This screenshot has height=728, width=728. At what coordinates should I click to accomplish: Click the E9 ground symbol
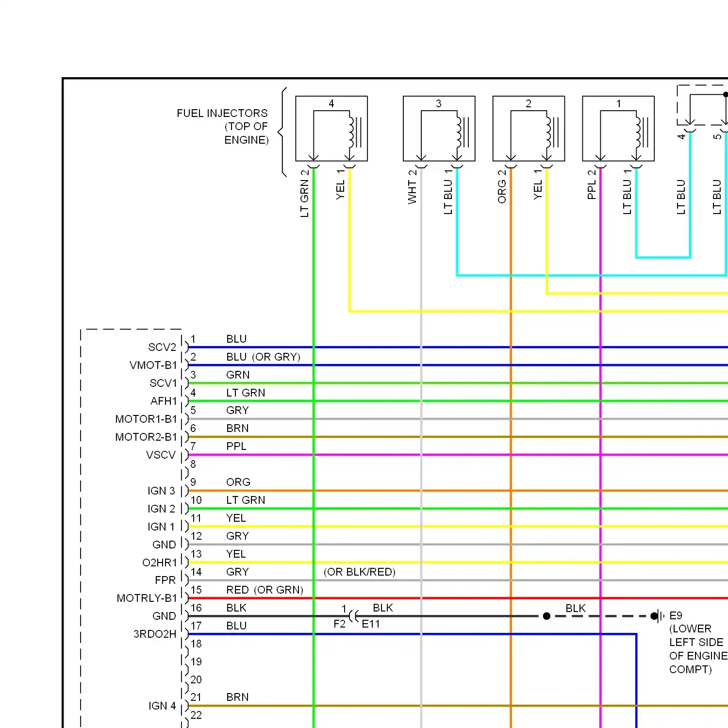pyautogui.click(x=658, y=616)
